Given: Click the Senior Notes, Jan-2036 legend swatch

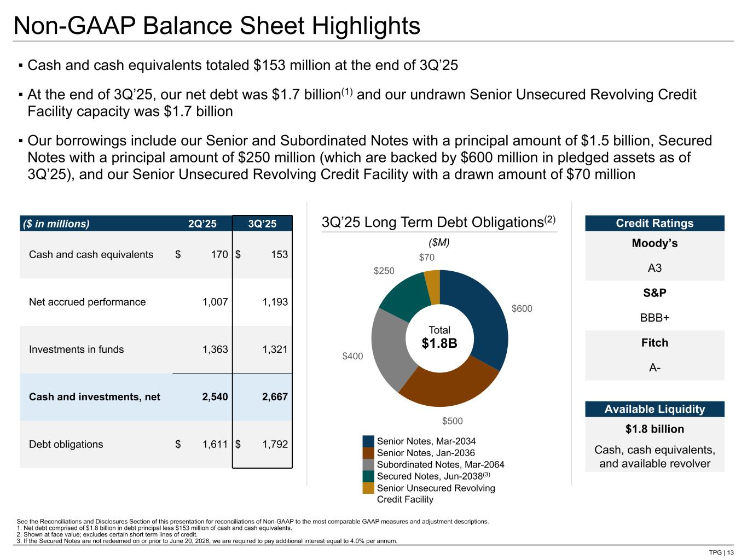Looking at the screenshot, I should tap(368, 453).
